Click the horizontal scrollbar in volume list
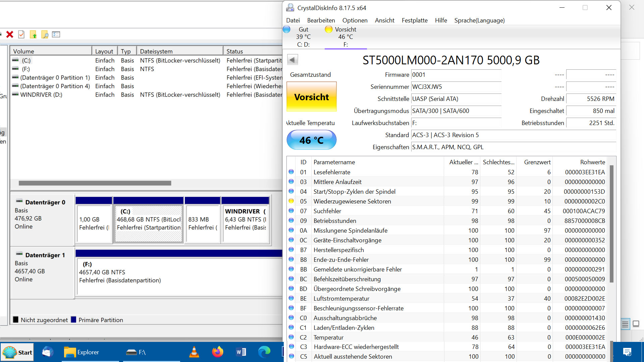 [95, 183]
